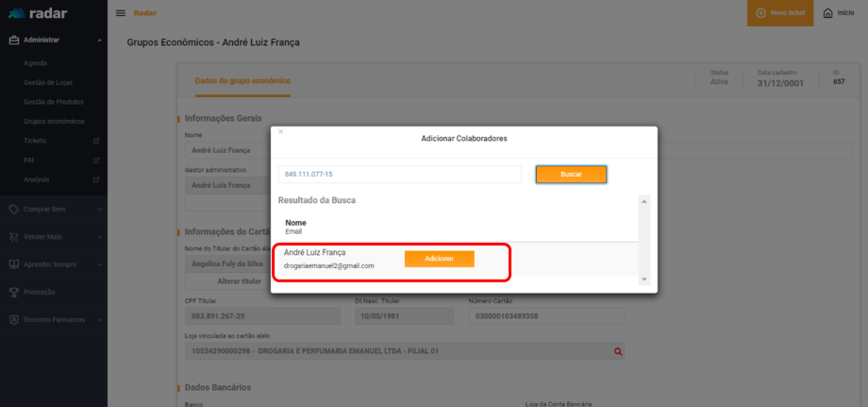This screenshot has width=868, height=407.
Task: Open Analysis external link icon
Action: pos(95,179)
